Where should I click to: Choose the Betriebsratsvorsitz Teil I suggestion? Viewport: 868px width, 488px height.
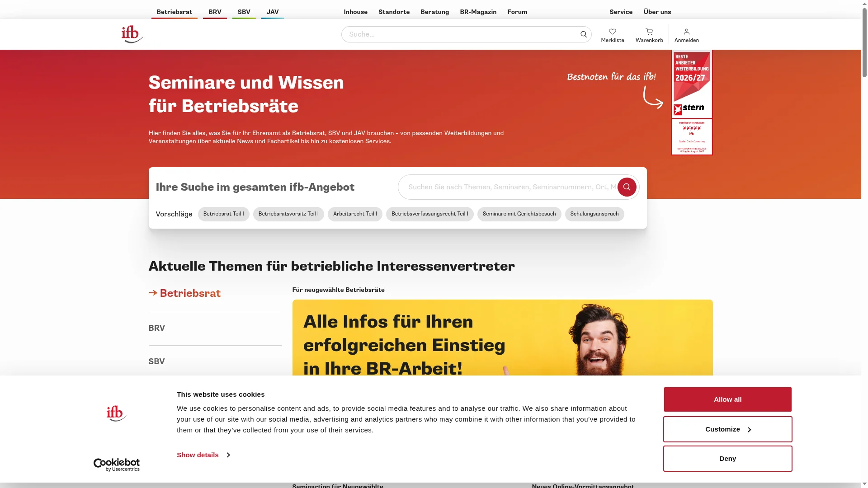tap(288, 214)
